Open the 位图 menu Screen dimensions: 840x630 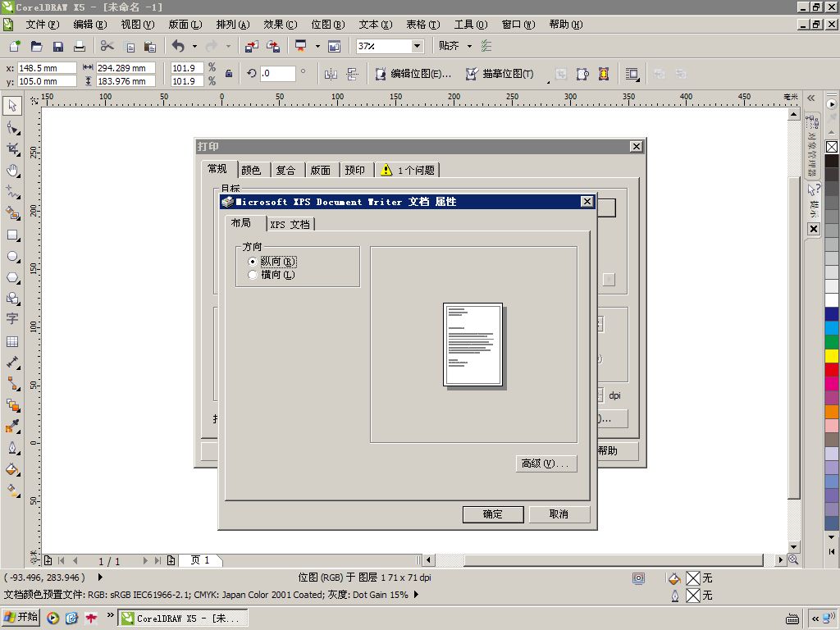328,25
